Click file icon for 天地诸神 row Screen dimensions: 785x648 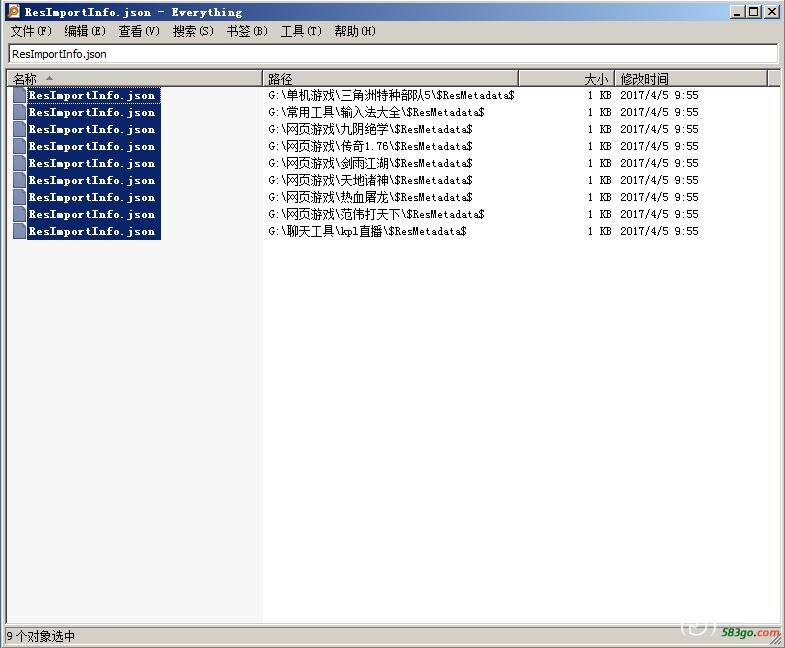(x=20, y=180)
